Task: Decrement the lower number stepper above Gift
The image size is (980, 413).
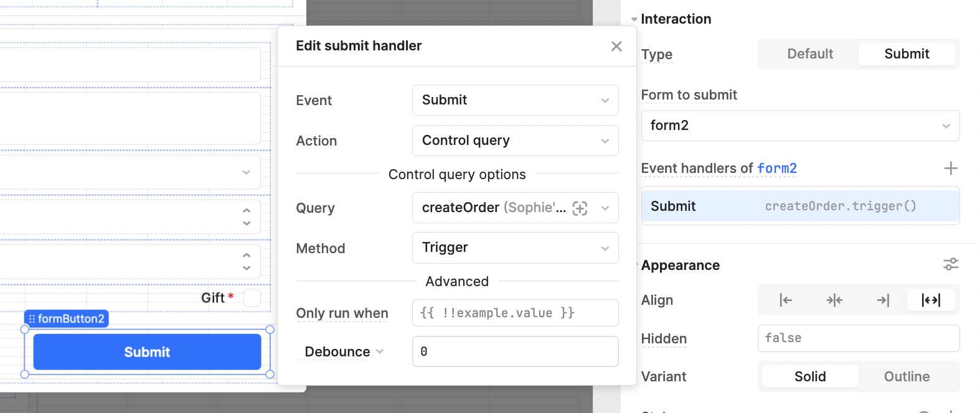Action: 247,268
